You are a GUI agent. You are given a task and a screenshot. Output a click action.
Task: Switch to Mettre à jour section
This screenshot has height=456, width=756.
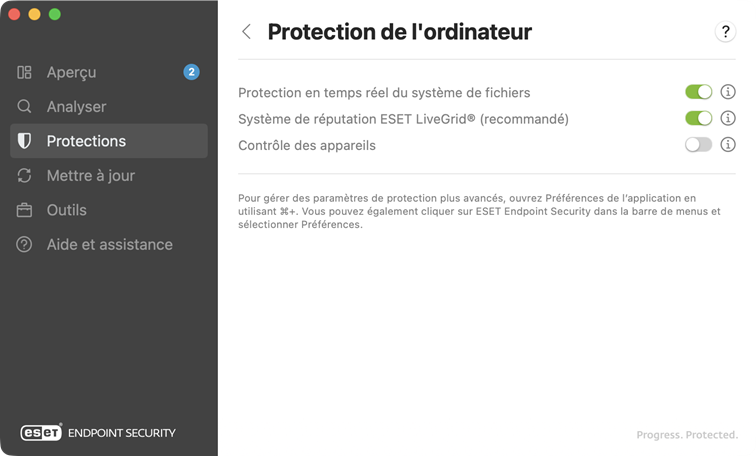[90, 176]
